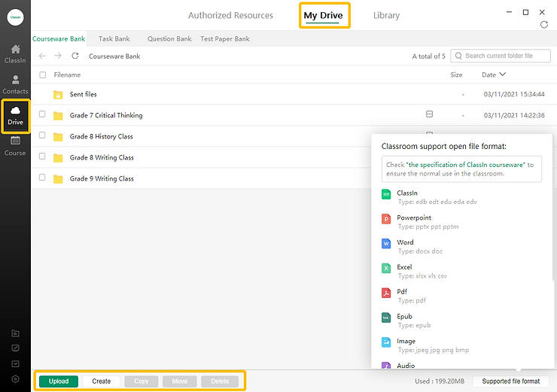Viewport: 557px width, 392px height.
Task: Toggle the select-all checkbox beside Filename
Action: tap(43, 75)
